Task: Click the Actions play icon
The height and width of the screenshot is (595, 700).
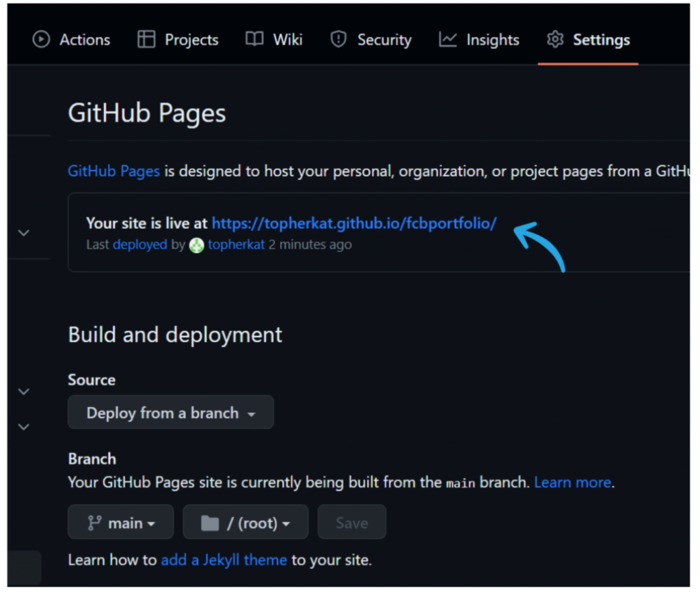Action: tap(41, 39)
